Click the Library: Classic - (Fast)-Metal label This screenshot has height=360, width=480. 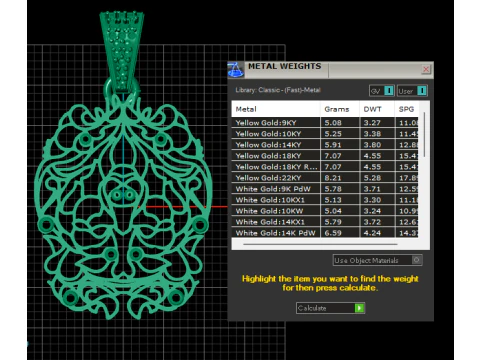278,90
